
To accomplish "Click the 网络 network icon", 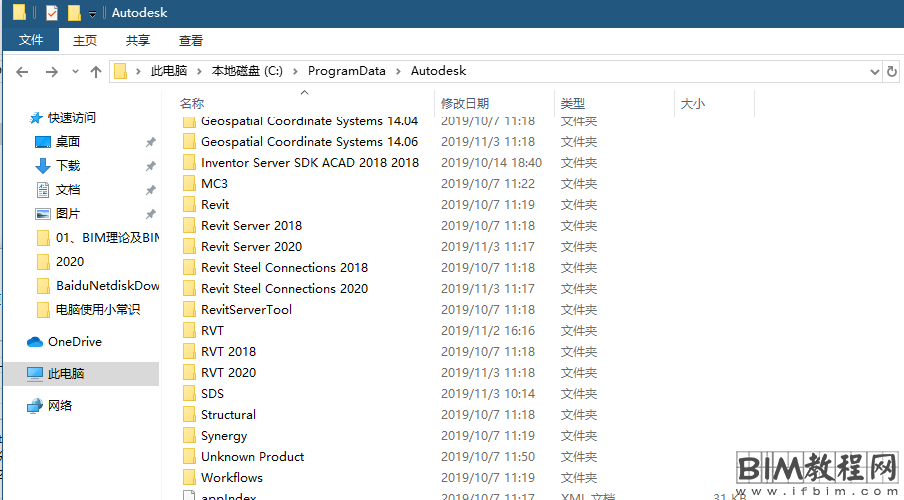I will 35,406.
